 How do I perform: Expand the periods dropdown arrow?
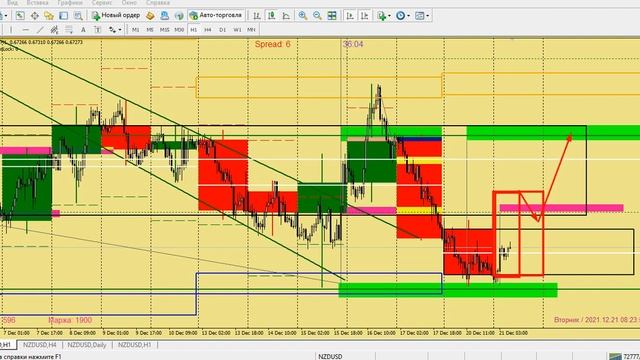[409, 16]
